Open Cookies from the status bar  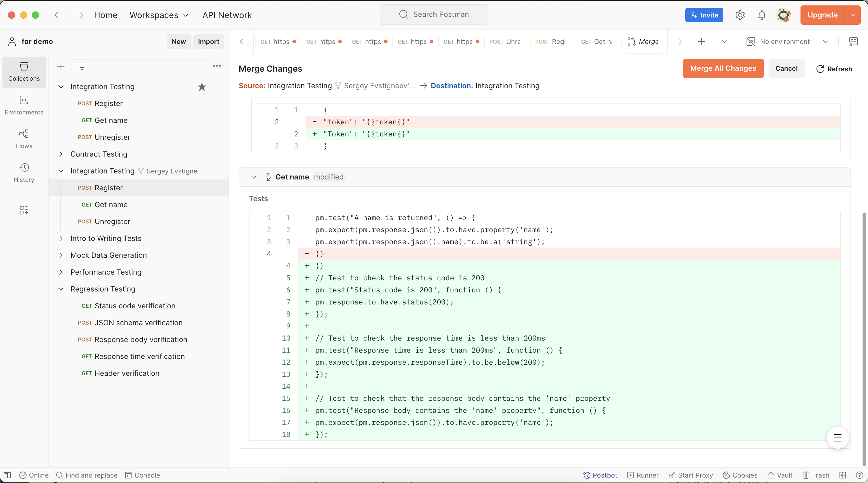click(x=740, y=475)
